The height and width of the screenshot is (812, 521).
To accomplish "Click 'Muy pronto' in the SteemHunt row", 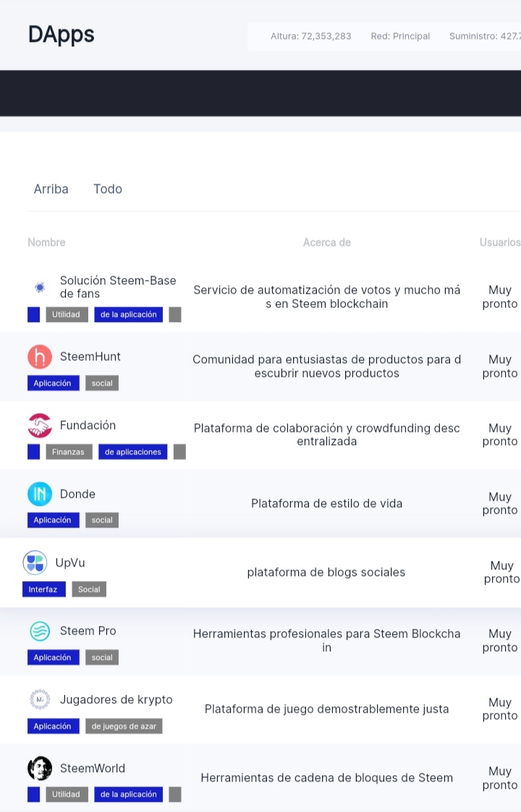I will click(500, 366).
